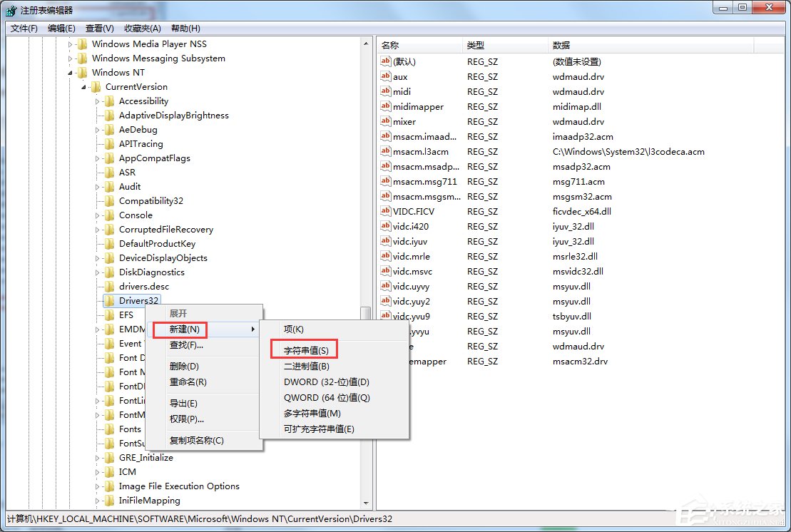Click the "(默认)" default value icon

pos(385,61)
